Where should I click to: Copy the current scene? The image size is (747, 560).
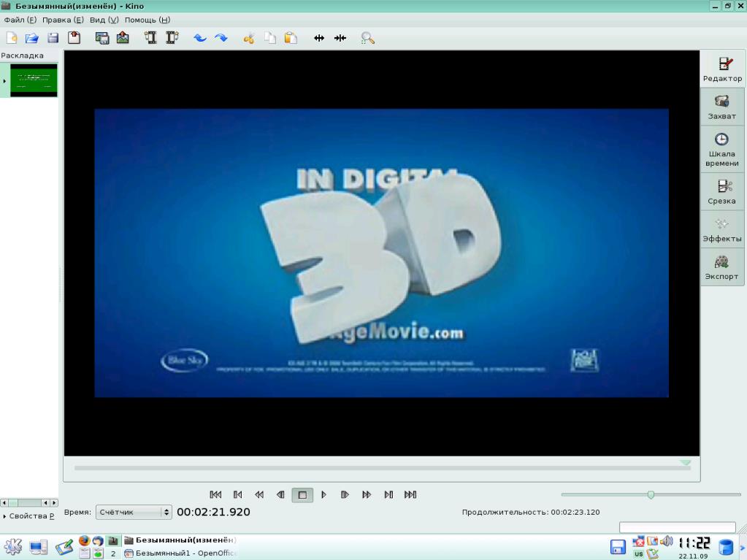(x=270, y=38)
